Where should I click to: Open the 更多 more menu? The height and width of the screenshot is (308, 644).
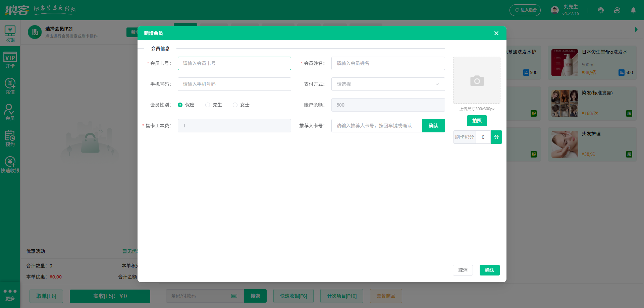click(x=10, y=294)
